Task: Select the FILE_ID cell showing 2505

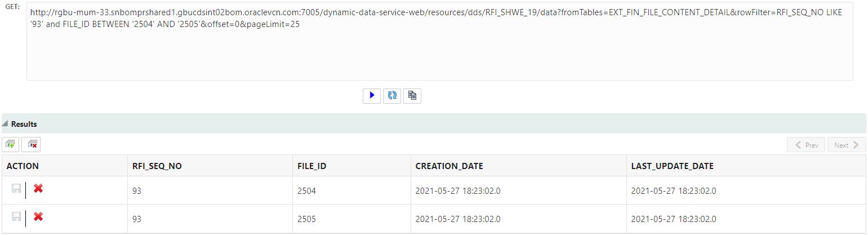Action: (x=351, y=219)
